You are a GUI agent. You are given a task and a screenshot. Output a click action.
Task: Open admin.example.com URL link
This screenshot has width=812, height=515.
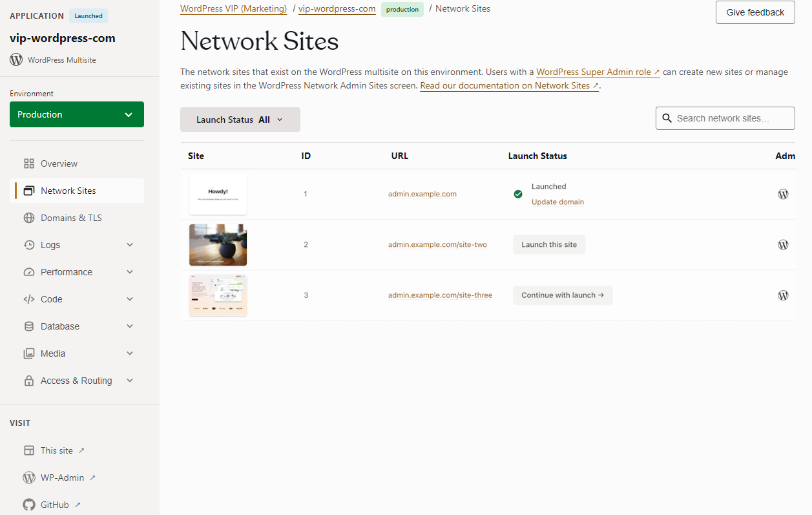[422, 194]
